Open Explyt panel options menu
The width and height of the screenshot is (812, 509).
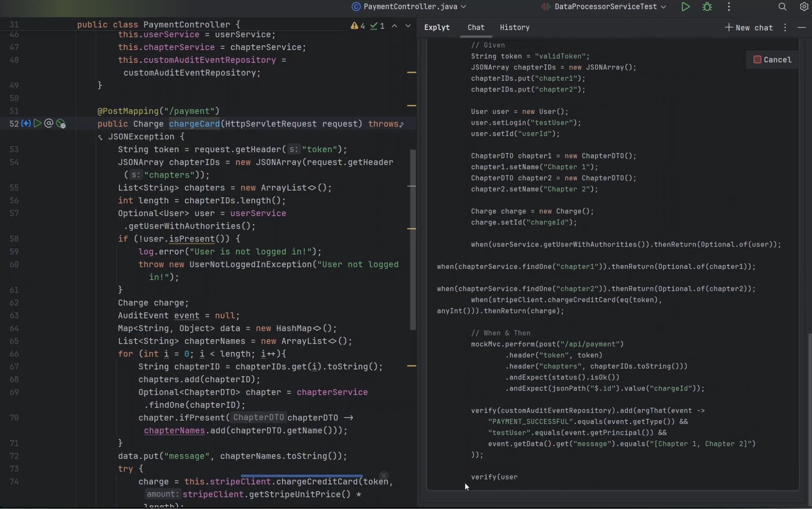pos(785,28)
